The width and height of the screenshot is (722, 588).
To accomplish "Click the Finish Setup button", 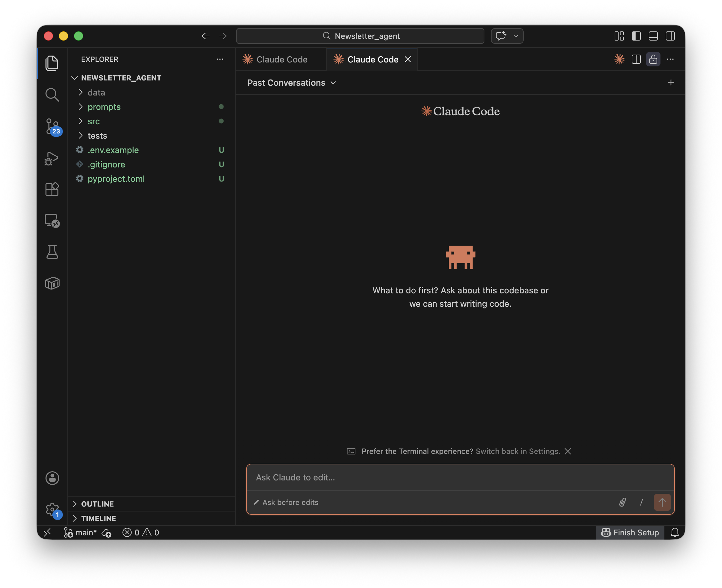I will (630, 532).
